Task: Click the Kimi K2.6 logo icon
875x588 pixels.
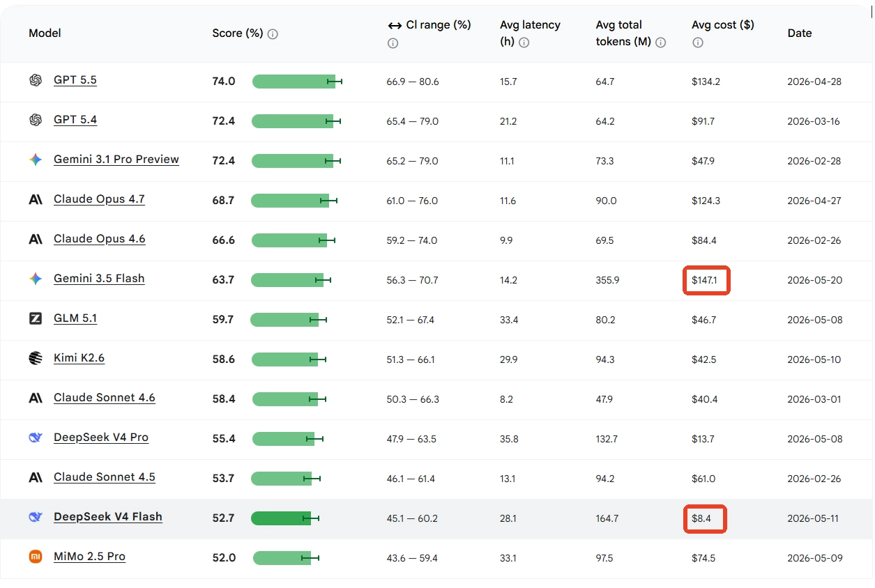Action: 36,358
